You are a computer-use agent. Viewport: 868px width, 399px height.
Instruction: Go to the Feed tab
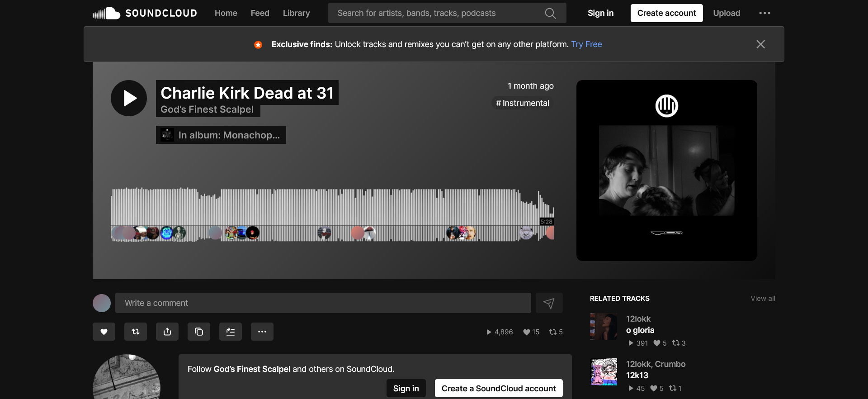[260, 13]
